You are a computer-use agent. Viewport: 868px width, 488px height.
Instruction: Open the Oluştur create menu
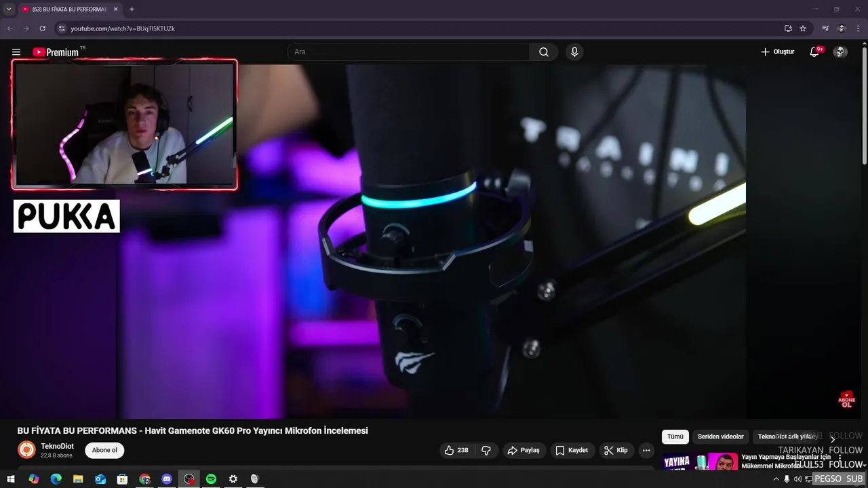[x=778, y=52]
